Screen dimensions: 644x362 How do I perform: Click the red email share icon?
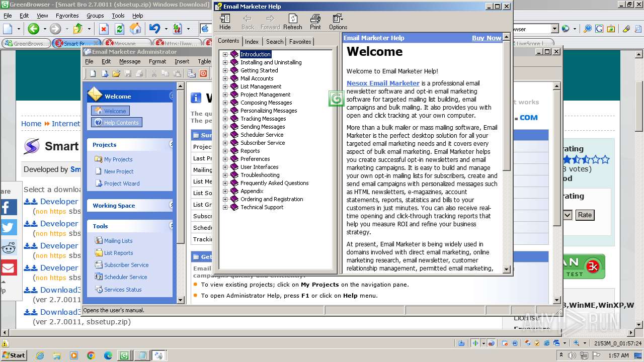[x=8, y=267]
